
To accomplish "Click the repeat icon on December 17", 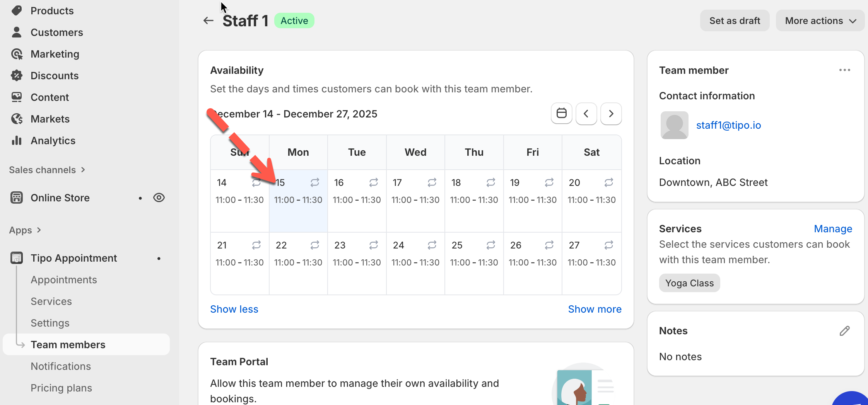I will pyautogui.click(x=432, y=182).
